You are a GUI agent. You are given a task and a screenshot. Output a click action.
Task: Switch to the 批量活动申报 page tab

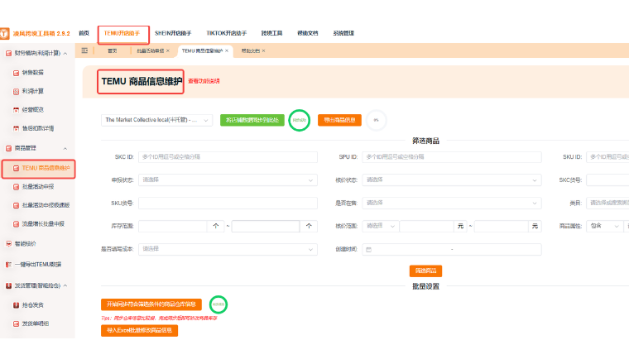click(x=151, y=51)
